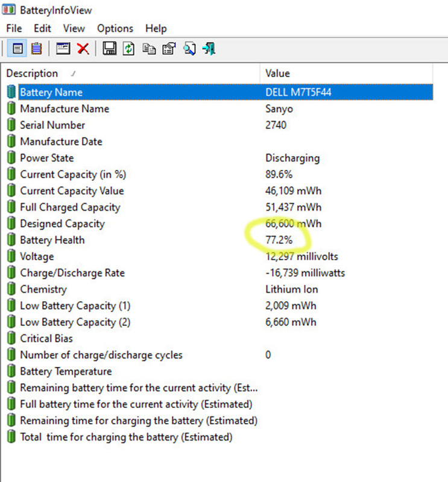Image resolution: width=448 pixels, height=482 pixels.
Task: Select Number of charge/discharge cycles row
Action: pyautogui.click(x=219, y=355)
